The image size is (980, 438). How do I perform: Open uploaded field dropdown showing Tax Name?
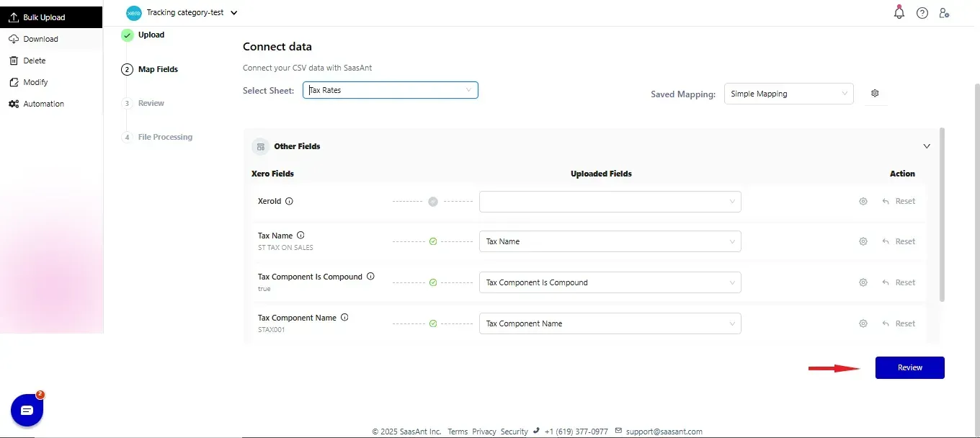610,242
